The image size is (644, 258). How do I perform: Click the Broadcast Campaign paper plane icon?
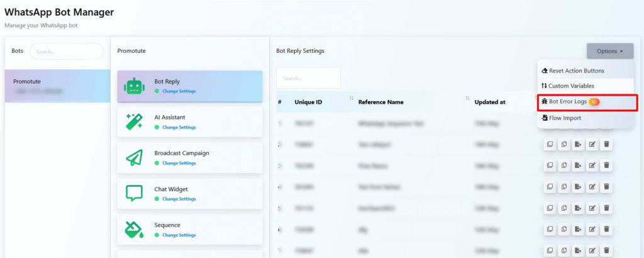pyautogui.click(x=134, y=158)
